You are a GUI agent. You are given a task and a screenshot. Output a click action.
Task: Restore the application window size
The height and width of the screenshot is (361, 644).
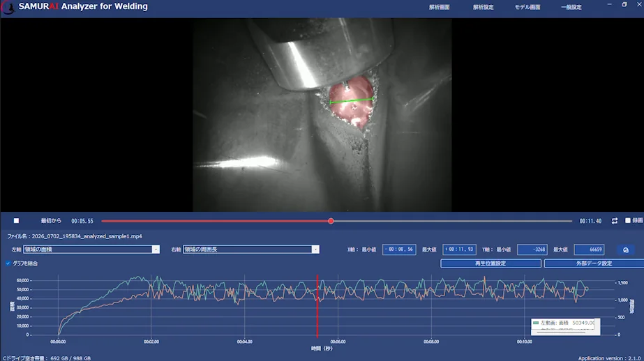pyautogui.click(x=624, y=4)
